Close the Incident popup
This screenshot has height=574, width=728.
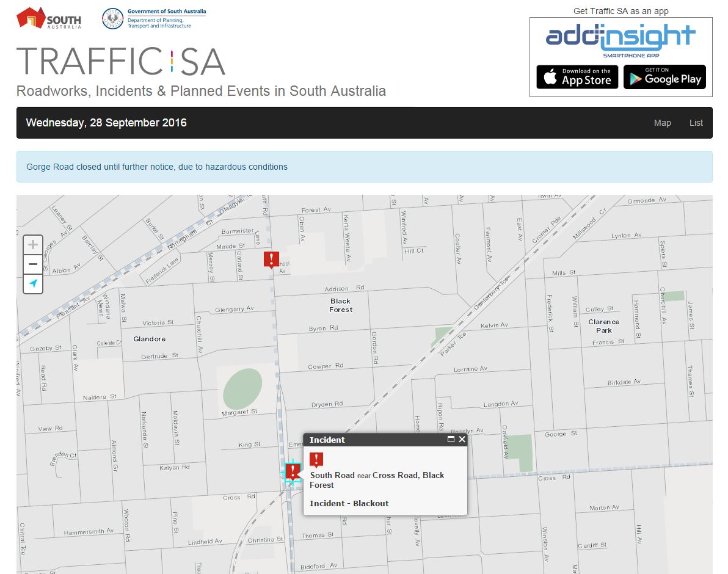(462, 439)
